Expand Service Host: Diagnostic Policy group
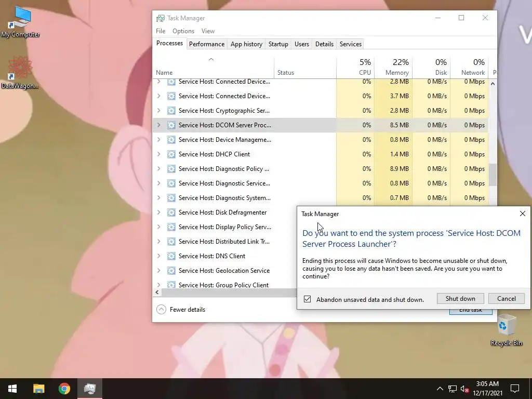The image size is (532, 399). click(x=158, y=169)
